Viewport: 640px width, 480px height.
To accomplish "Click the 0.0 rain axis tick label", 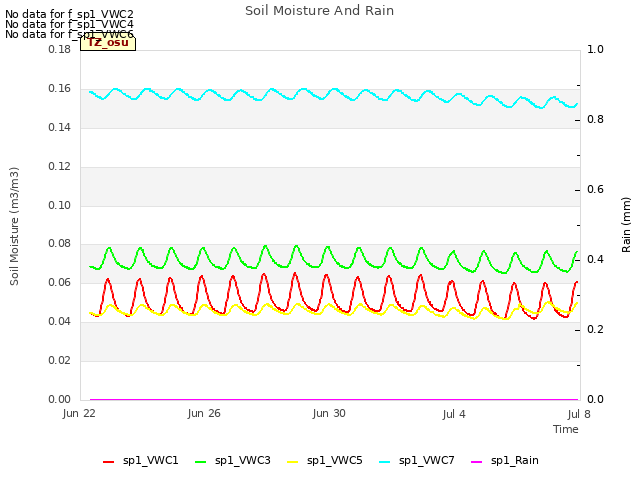I will (595, 399).
